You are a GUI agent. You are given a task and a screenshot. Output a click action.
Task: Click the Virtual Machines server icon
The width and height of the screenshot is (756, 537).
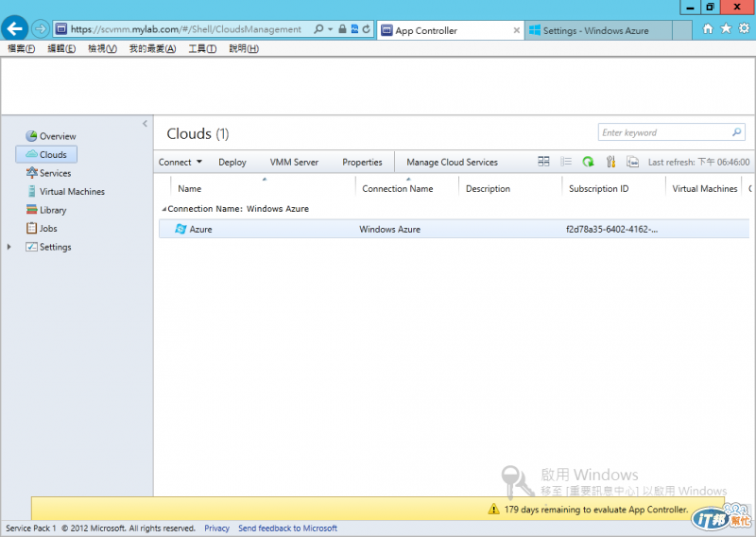pyautogui.click(x=32, y=191)
